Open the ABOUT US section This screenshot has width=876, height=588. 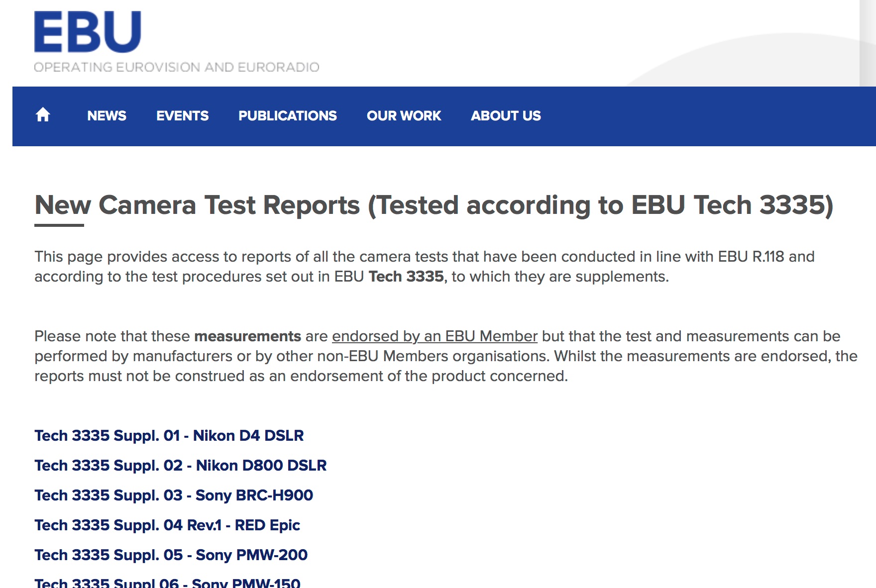[506, 116]
